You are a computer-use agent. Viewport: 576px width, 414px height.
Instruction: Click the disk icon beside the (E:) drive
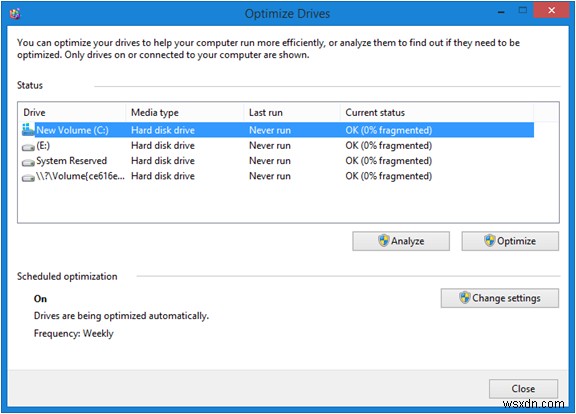(28, 147)
